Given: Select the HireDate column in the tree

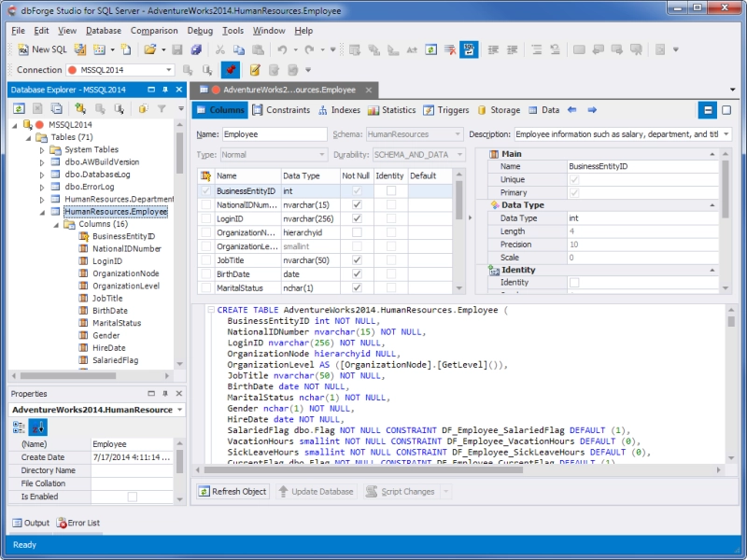Looking at the screenshot, I should [x=108, y=347].
